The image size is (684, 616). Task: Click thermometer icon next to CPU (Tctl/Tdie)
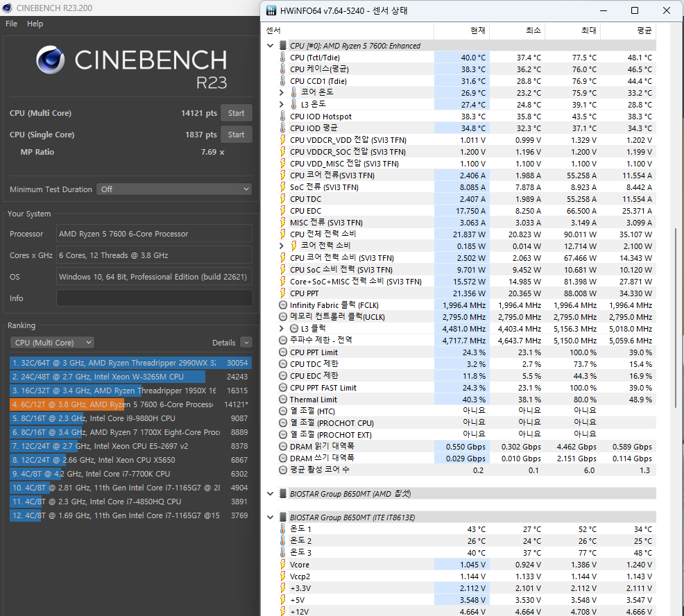click(282, 57)
